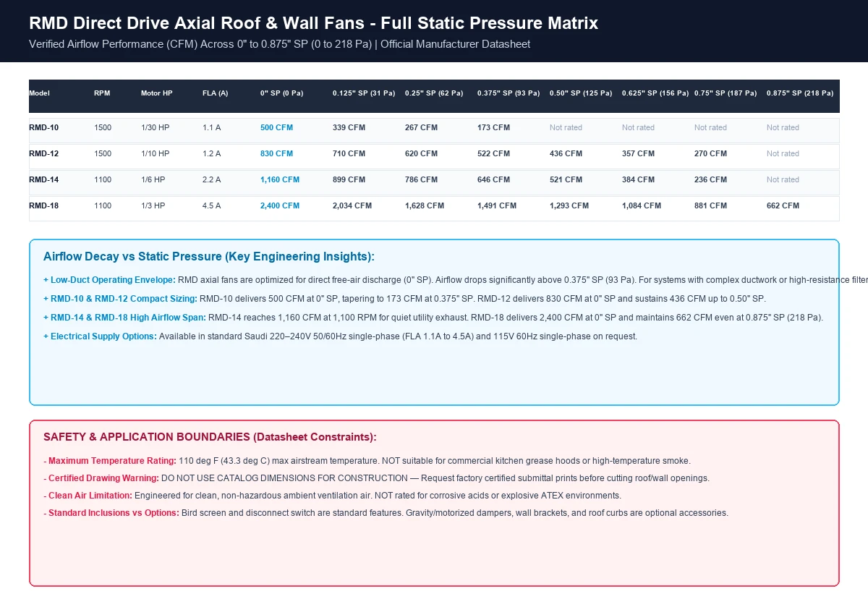Click the 1.2 A FLA cell
Screen dimensions: 868x615
tap(212, 154)
